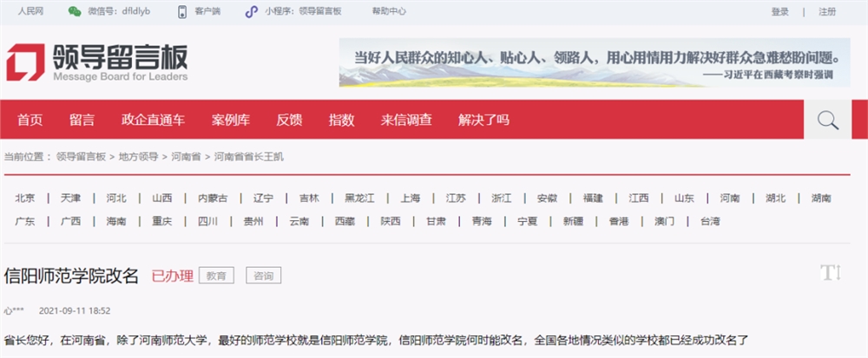Click 登录 to log in
Image resolution: width=868 pixels, height=358 pixels.
coord(780,11)
